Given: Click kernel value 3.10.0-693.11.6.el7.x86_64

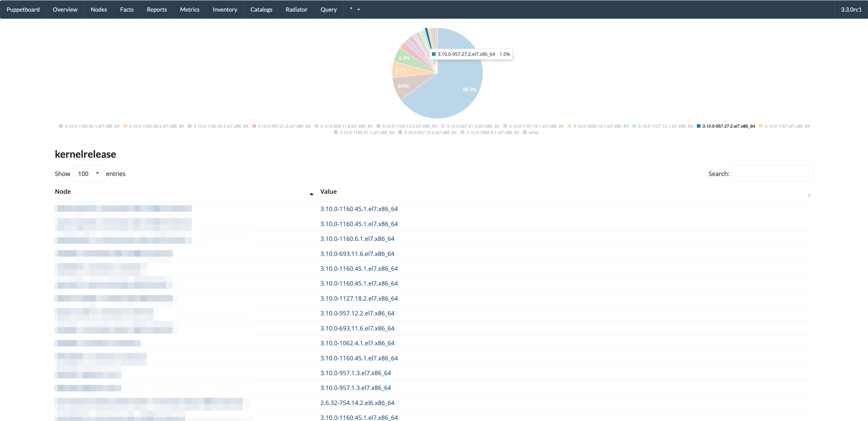Looking at the screenshot, I should (356, 253).
